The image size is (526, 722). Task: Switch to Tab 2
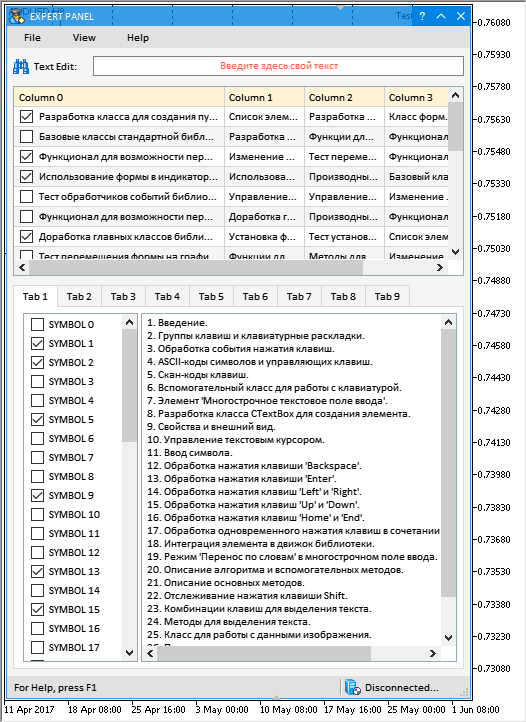79,297
